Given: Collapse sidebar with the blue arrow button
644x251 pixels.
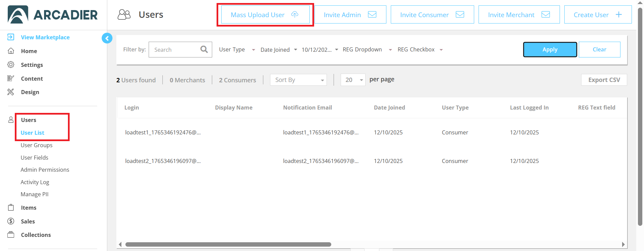Looking at the screenshot, I should coord(107,38).
